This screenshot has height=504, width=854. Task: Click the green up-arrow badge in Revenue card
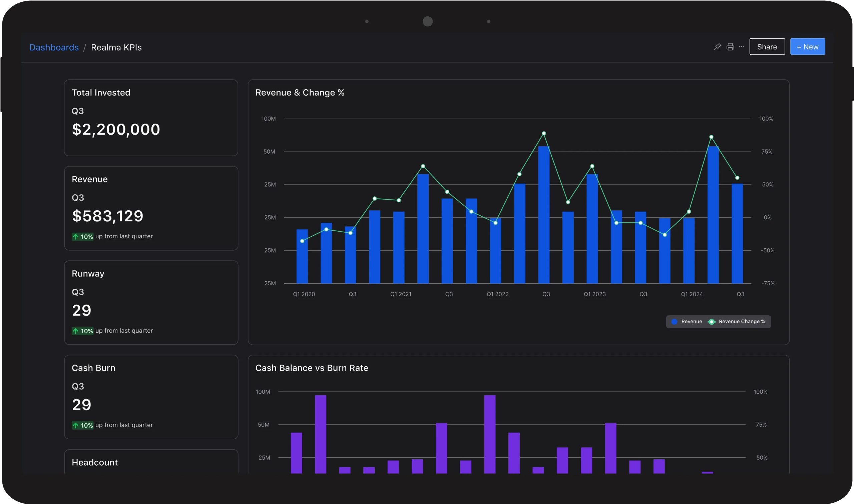(82, 236)
